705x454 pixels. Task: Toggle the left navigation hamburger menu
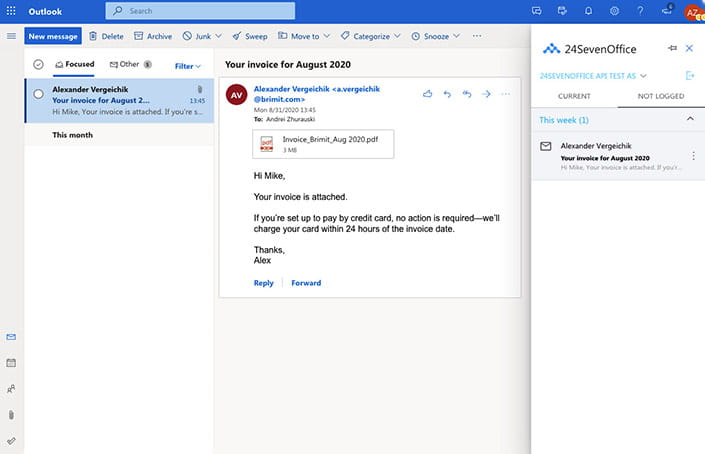[11, 36]
